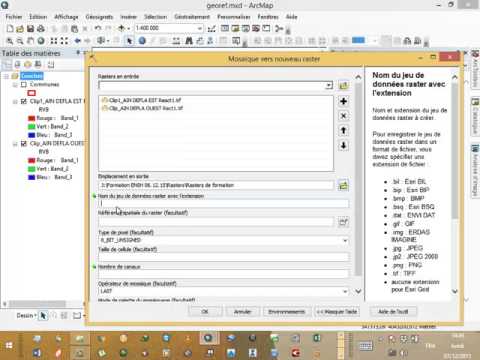Move raster down with down arrow icon

pyautogui.click(x=343, y=145)
